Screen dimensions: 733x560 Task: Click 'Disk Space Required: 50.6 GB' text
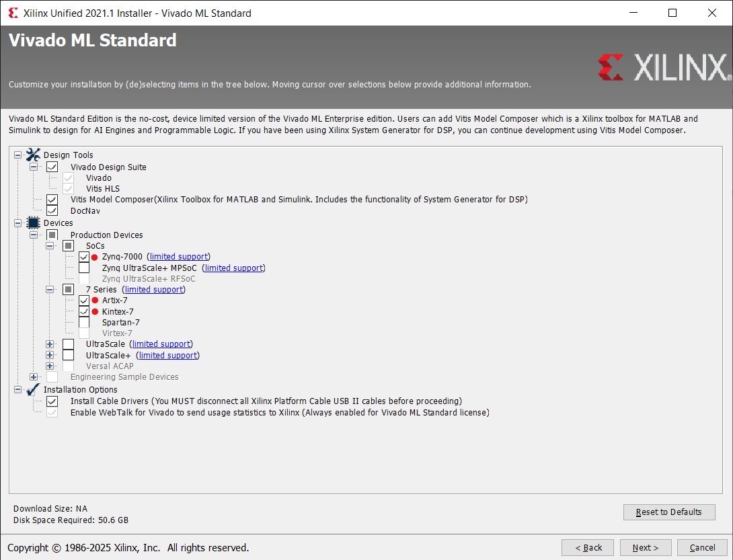click(71, 520)
